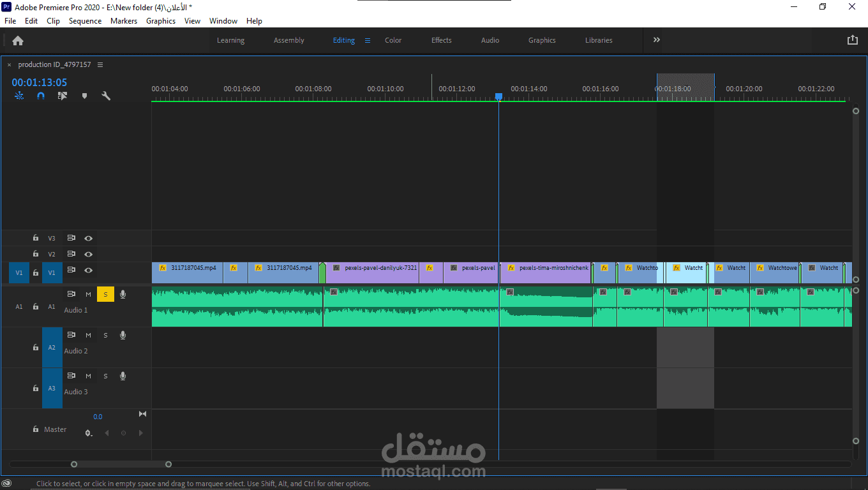Image resolution: width=868 pixels, height=490 pixels.
Task: Open the File menu
Action: click(10, 21)
